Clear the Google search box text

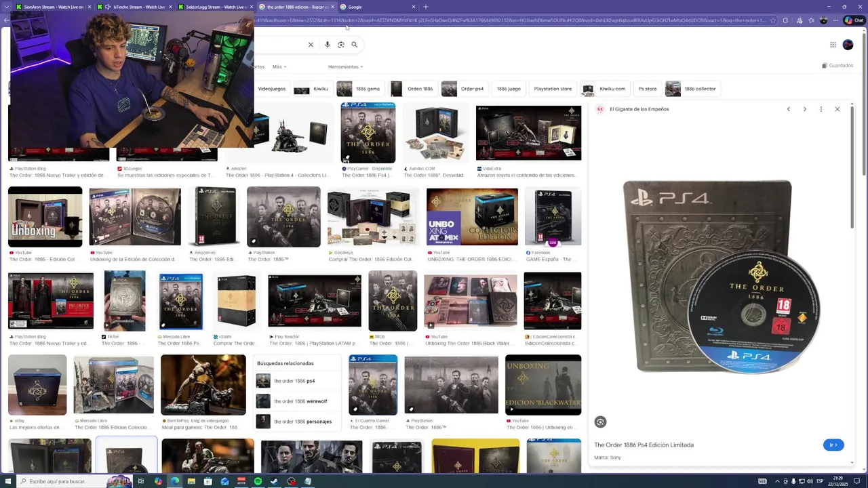point(311,45)
